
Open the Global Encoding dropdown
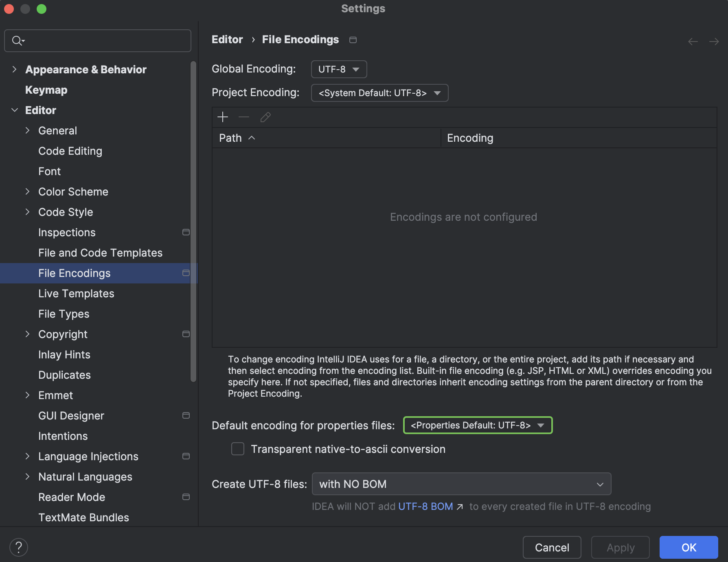tap(338, 69)
